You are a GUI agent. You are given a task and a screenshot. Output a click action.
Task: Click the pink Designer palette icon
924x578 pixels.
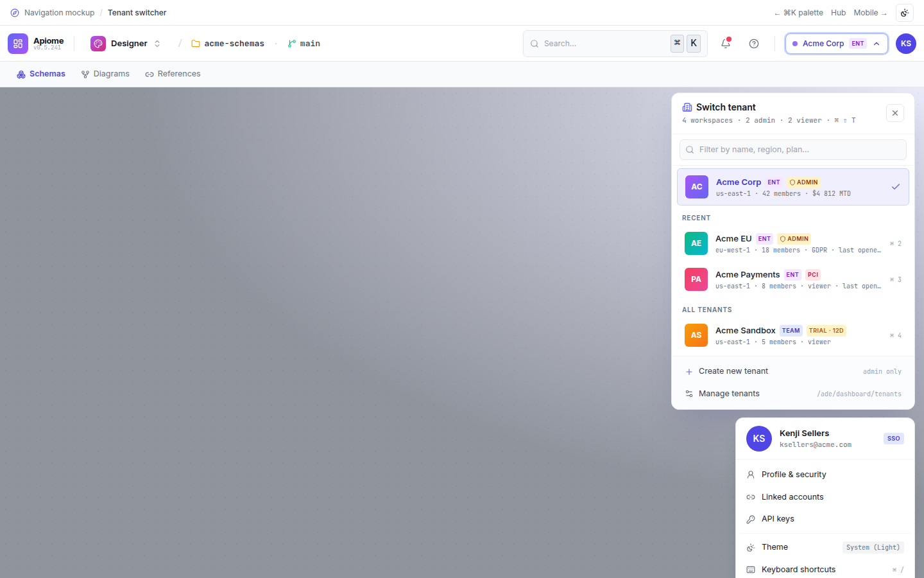[x=98, y=44]
